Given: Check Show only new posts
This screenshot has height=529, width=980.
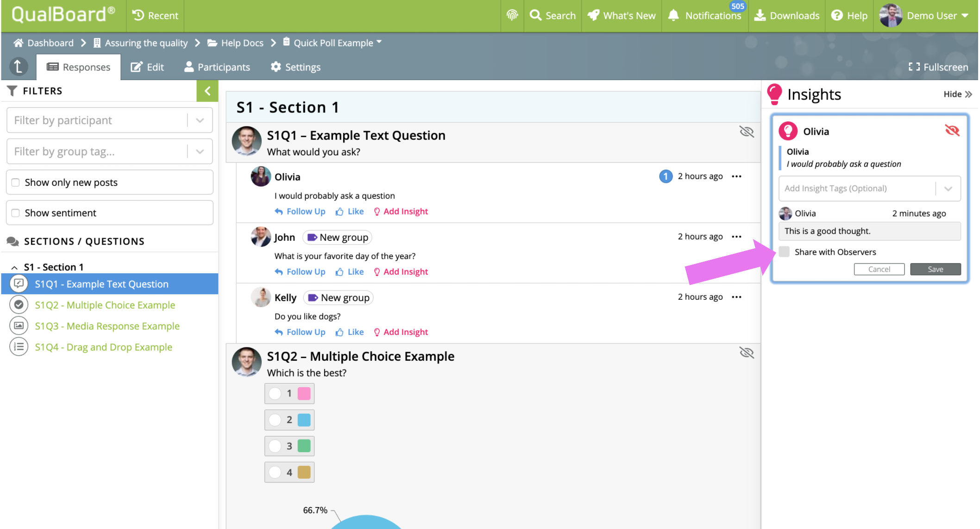Looking at the screenshot, I should pyautogui.click(x=16, y=183).
